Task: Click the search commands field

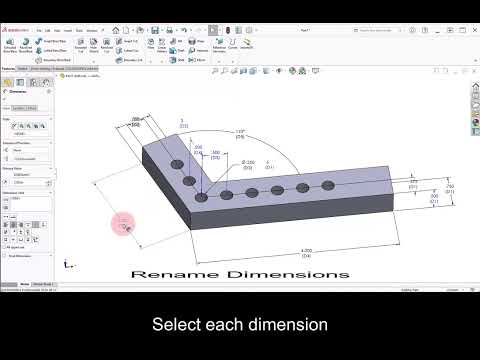Action: pyautogui.click(x=378, y=30)
